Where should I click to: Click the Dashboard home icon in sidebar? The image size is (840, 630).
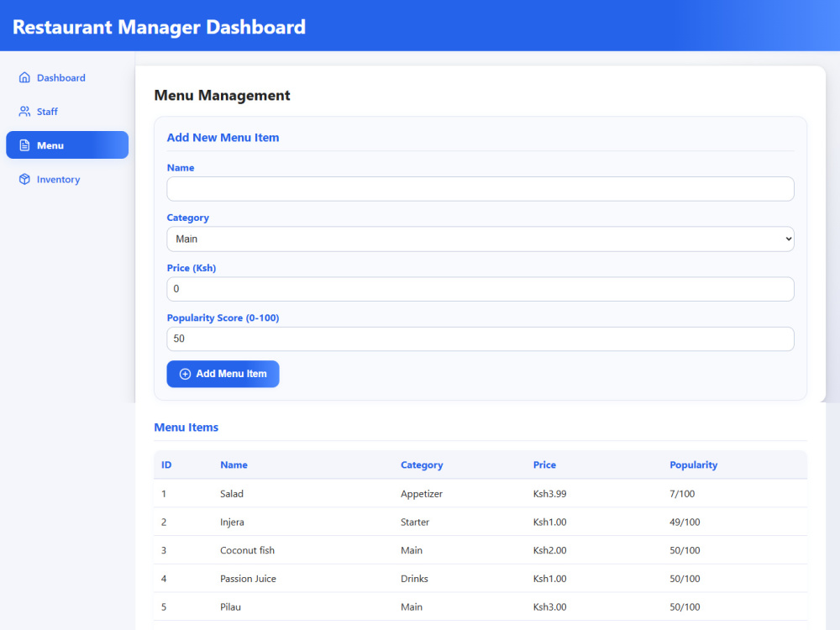coord(24,77)
